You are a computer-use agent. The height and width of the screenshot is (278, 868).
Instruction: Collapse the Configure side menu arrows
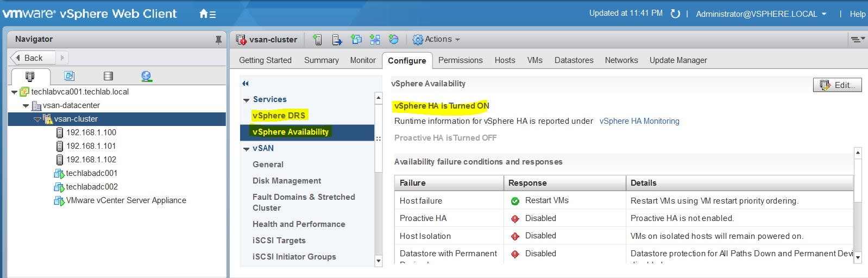click(x=246, y=83)
